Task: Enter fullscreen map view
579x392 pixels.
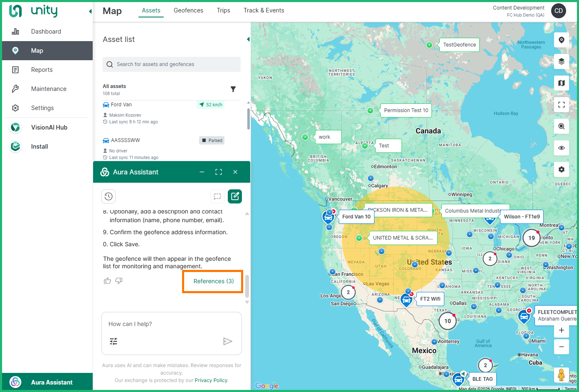Action: pos(561,105)
